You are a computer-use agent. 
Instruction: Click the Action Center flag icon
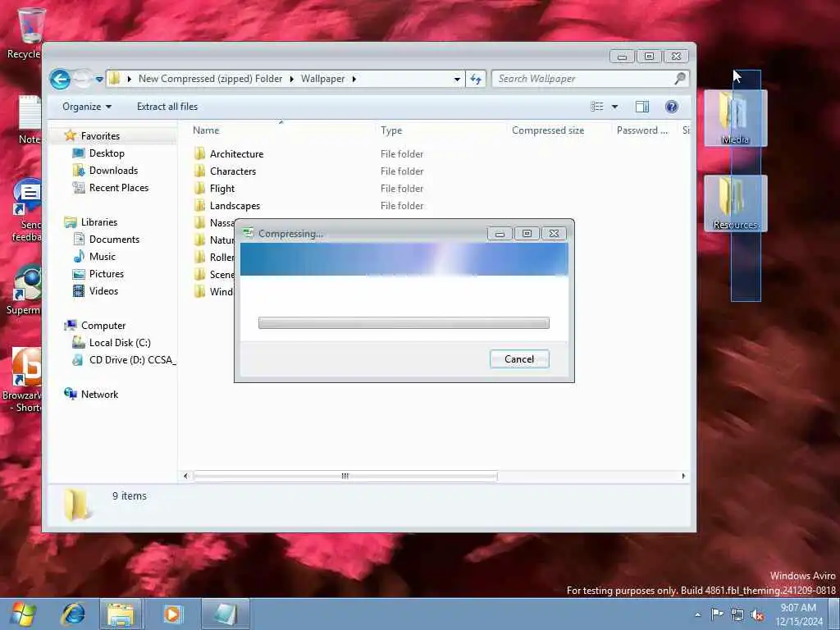[717, 614]
